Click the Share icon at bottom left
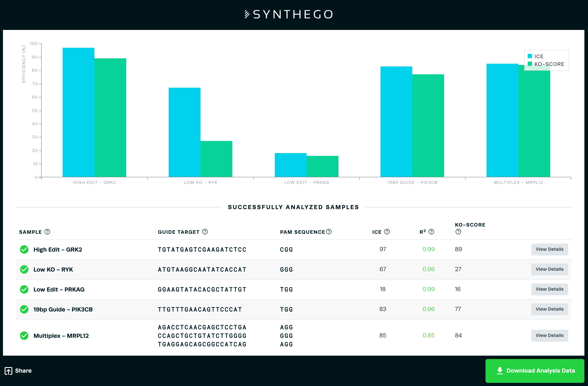 coord(8,371)
